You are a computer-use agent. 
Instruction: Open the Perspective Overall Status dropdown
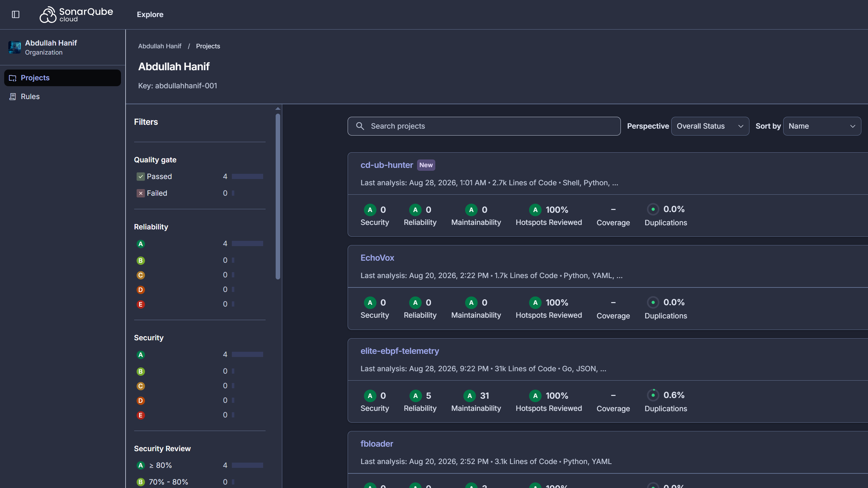[710, 126]
